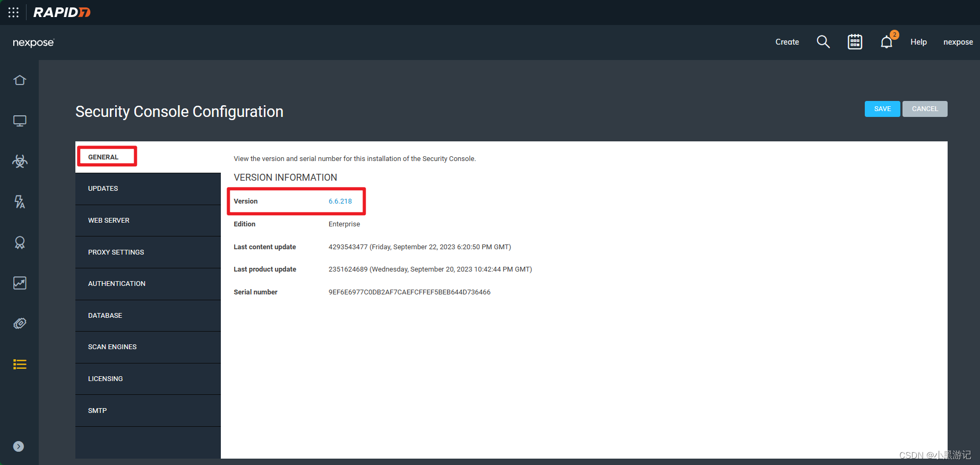
Task: Switch to the Authentication tab
Action: point(148,284)
